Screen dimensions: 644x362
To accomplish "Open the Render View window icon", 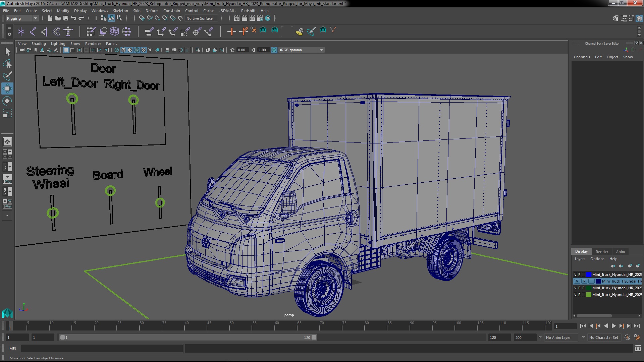I will pyautogui.click(x=237, y=18).
